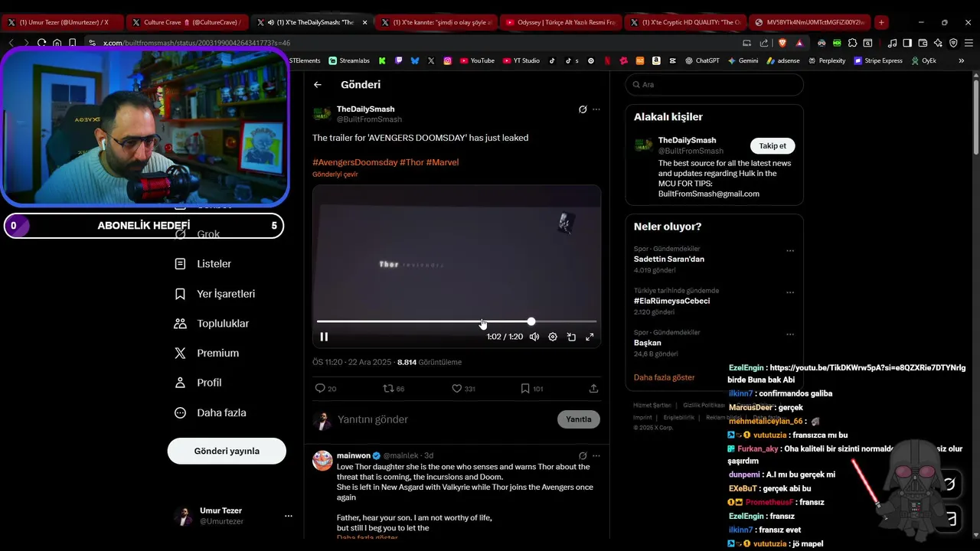
Task: Seek on the video progress bar
Action: pyautogui.click(x=456, y=321)
